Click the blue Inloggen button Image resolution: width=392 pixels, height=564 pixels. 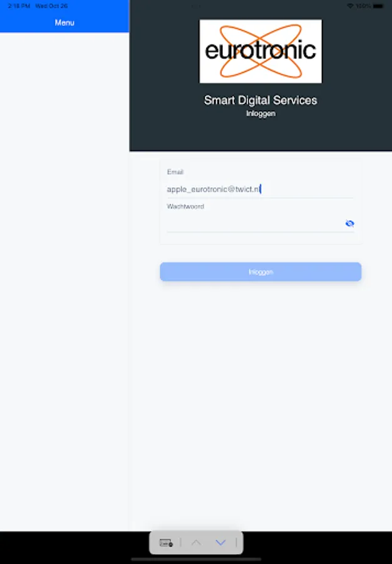pos(260,271)
